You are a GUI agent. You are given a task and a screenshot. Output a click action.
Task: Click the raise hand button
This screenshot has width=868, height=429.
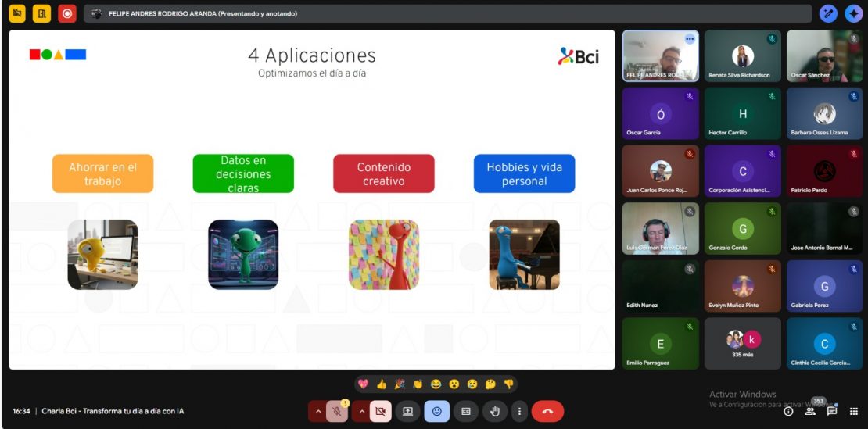(x=494, y=411)
